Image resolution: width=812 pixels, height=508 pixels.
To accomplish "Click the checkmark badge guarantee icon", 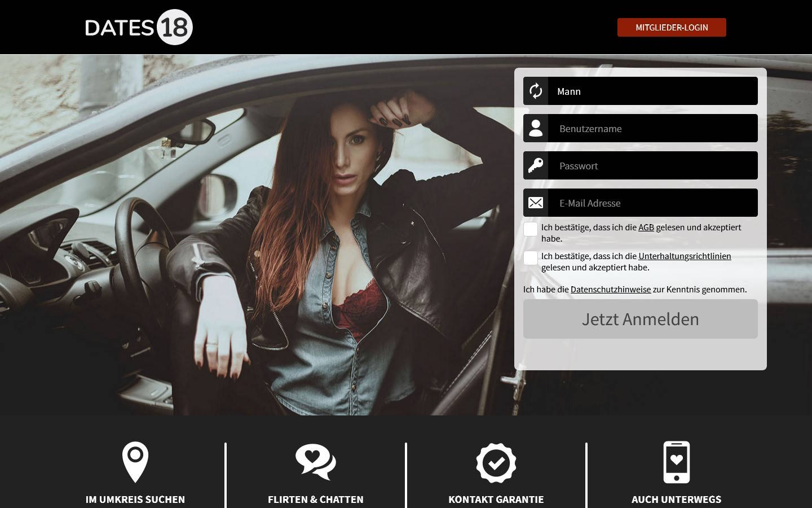I will pos(496,463).
